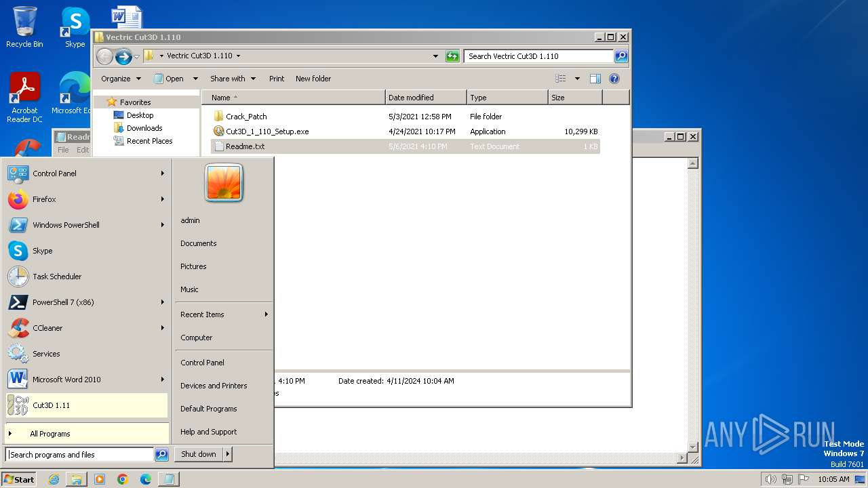Open Control Panel in left Start menu column
This screenshot has height=488, width=868.
tap(87, 174)
